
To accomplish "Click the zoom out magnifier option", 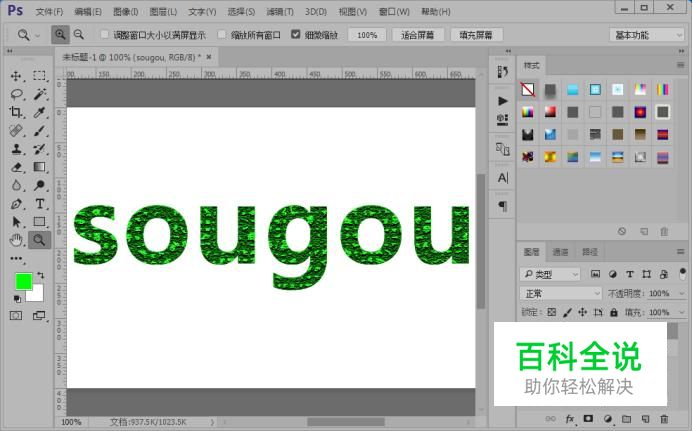I will pos(79,34).
